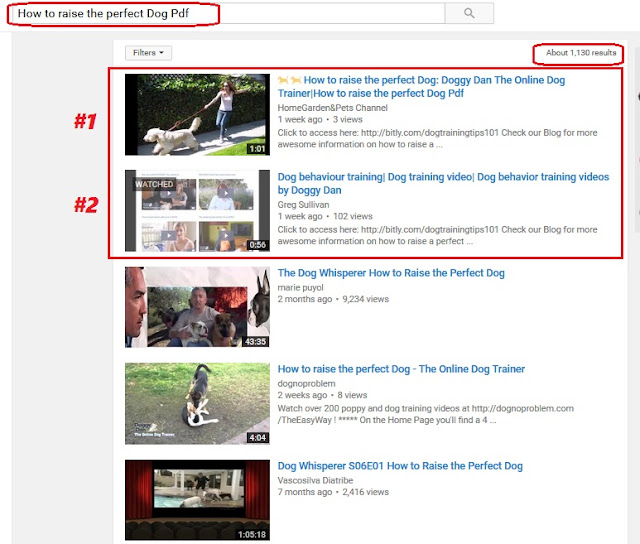Viewport: 640px width, 544px height.
Task: Click '2 weeks ago • 8 views' text
Action: click(322, 395)
